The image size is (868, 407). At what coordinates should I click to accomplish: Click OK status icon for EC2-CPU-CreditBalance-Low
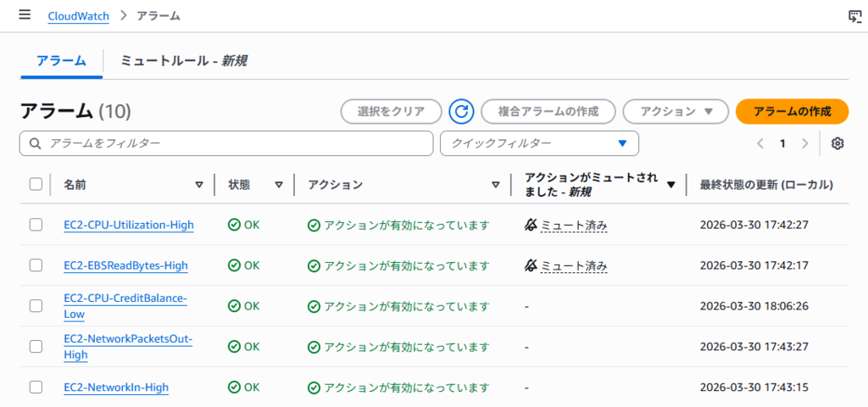point(234,305)
